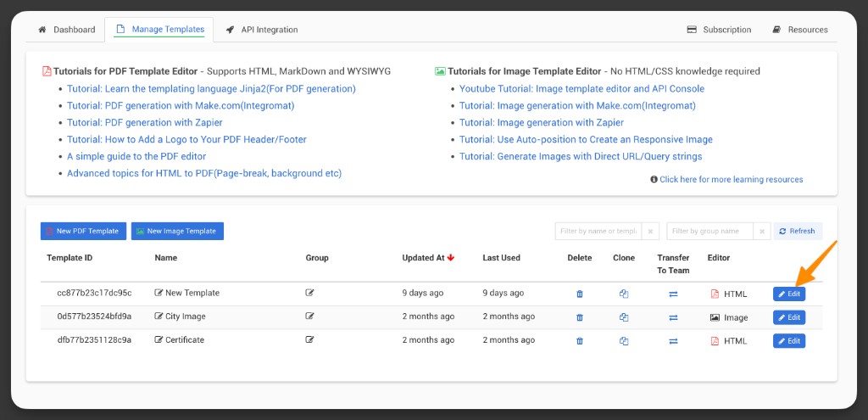868x420 pixels.
Task: Select template ID dfb77b2351128c9a
Action: 95,339
